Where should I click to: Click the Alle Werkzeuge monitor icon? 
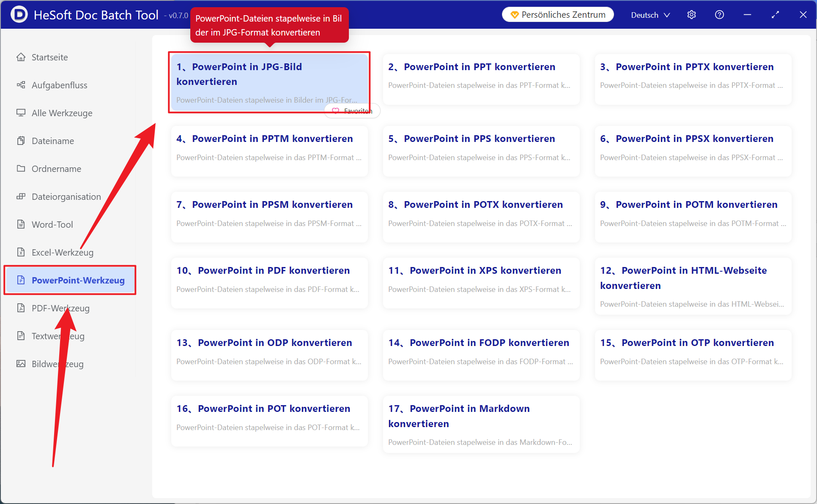(21, 113)
